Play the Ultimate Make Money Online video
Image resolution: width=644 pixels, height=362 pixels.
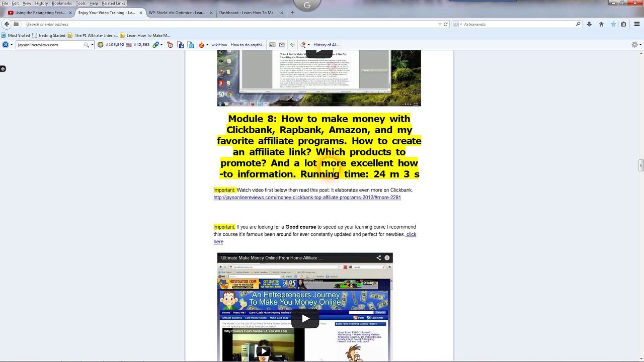(305, 318)
